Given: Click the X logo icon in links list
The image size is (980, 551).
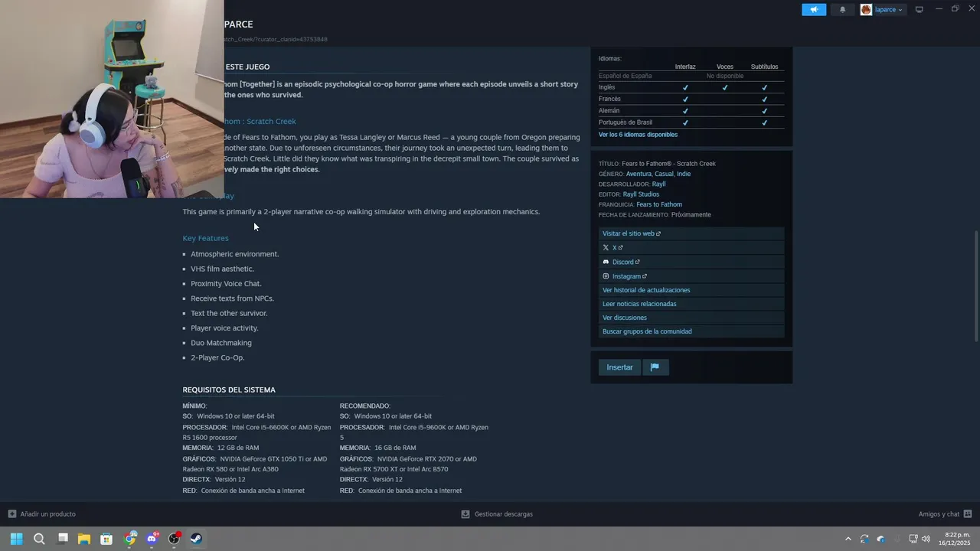Looking at the screenshot, I should [x=606, y=248].
